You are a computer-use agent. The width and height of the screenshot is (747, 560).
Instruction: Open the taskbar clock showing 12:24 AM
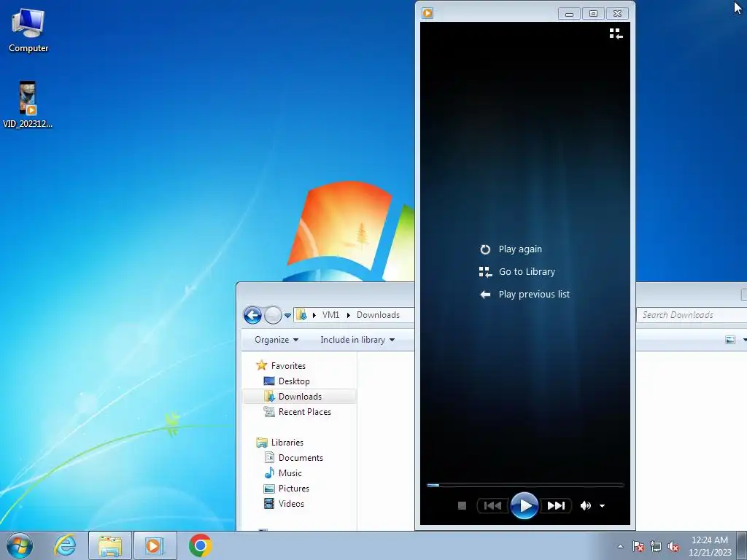pos(709,546)
